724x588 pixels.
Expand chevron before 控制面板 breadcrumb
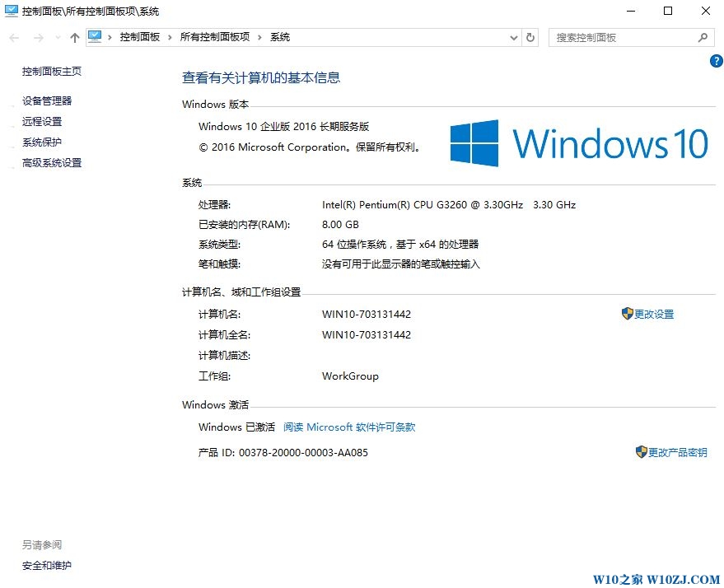110,37
